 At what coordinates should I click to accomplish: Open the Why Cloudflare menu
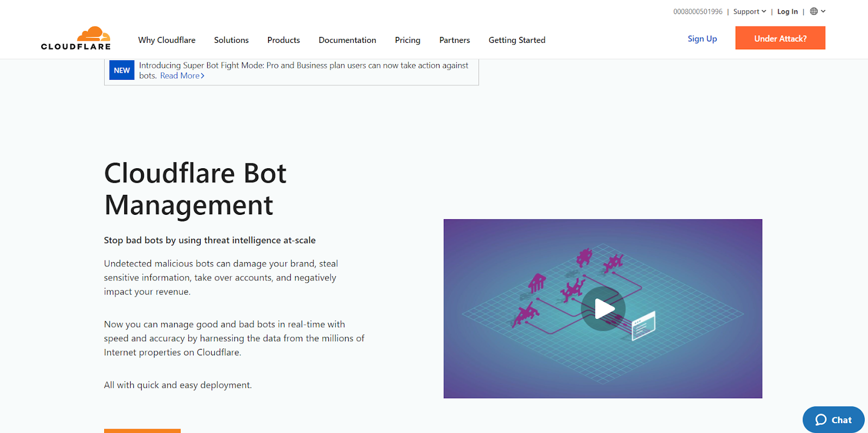(x=167, y=40)
